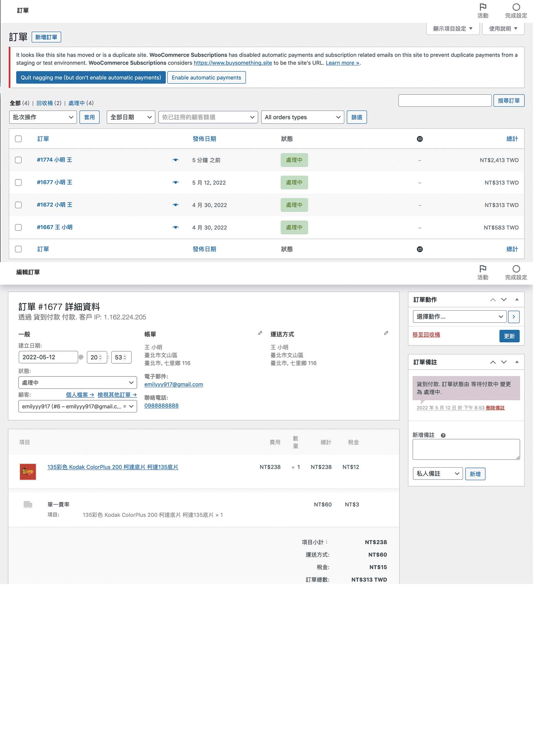
Task: Tick the checkbox for order #1672
Action: (x=18, y=205)
